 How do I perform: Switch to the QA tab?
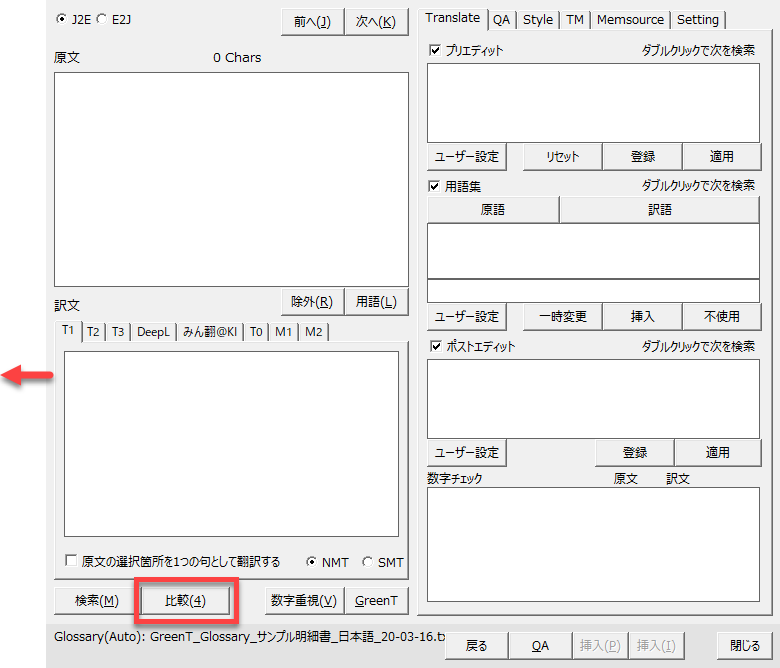click(501, 19)
